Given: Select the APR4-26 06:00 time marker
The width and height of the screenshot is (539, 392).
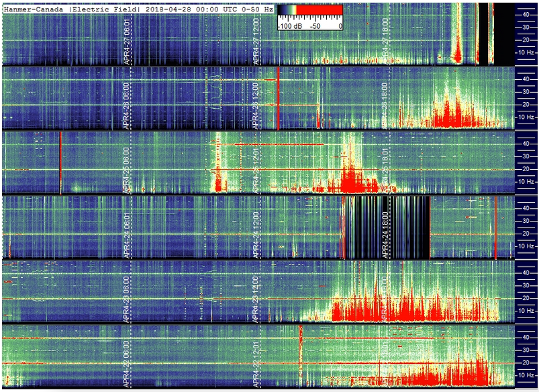Looking at the screenshot, I should pos(127,105).
